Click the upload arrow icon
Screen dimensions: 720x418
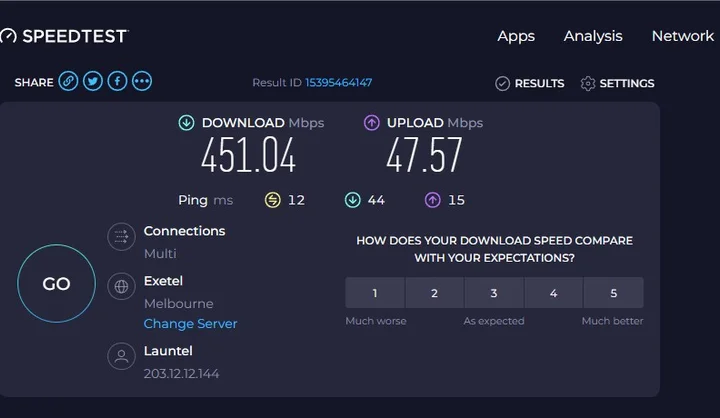[x=371, y=123]
